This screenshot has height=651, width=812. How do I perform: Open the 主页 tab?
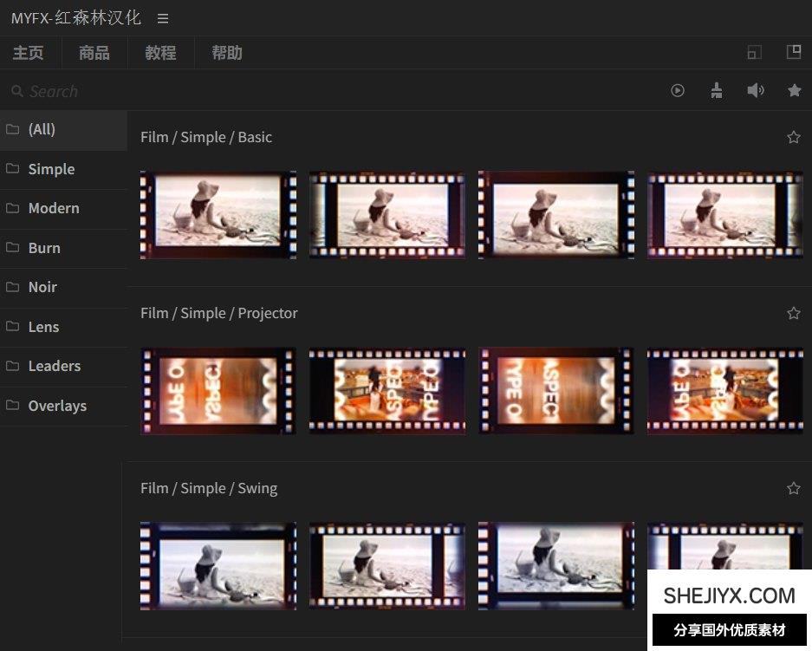tap(29, 53)
